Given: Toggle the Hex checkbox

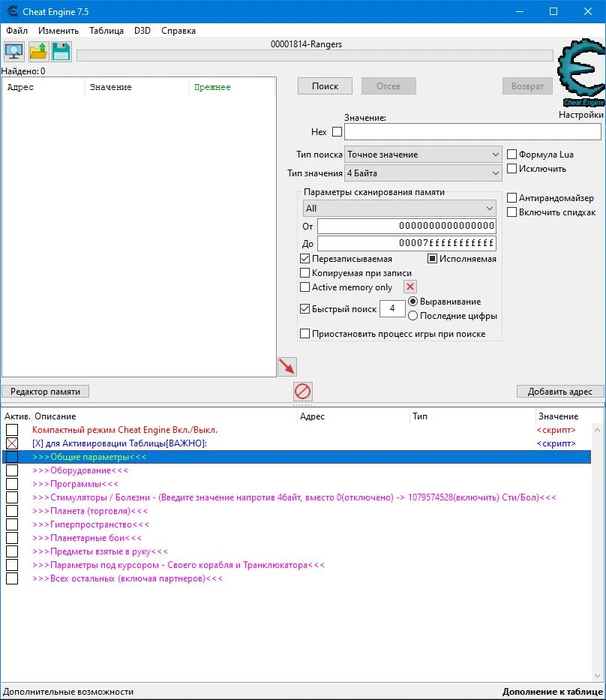Looking at the screenshot, I should click(x=337, y=132).
